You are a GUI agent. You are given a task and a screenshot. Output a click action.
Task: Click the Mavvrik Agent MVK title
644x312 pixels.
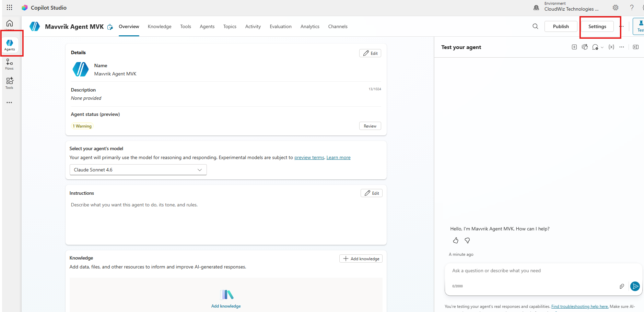click(74, 27)
